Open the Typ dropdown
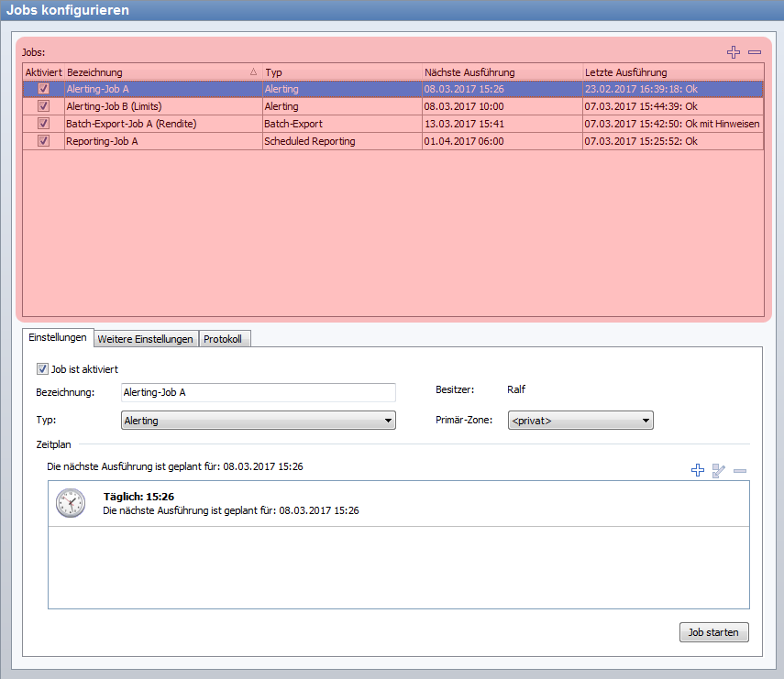This screenshot has width=784, height=679. 258,421
